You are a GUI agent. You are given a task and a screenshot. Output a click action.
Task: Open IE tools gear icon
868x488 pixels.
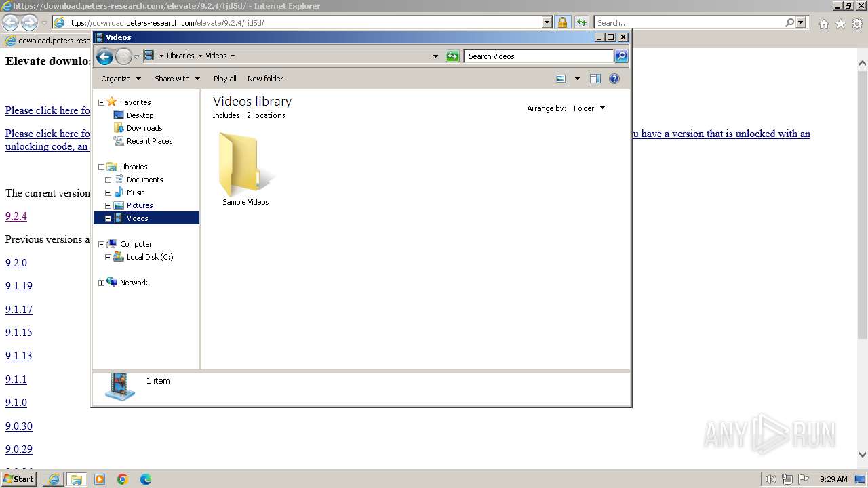(x=856, y=23)
